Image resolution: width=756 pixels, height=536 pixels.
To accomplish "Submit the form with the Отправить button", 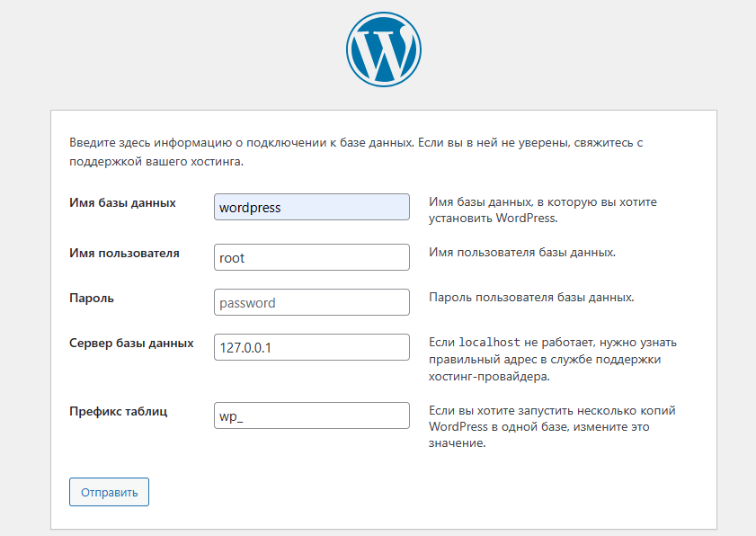I will (x=109, y=492).
